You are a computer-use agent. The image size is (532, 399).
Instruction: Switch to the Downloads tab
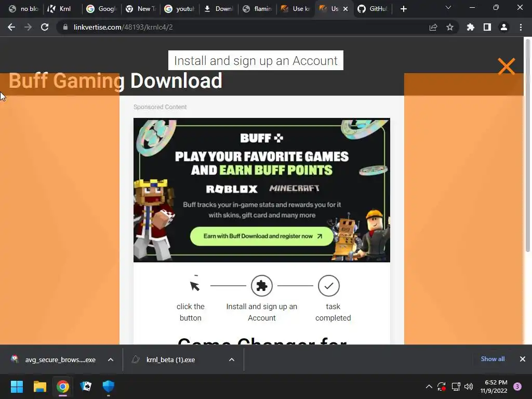click(218, 9)
